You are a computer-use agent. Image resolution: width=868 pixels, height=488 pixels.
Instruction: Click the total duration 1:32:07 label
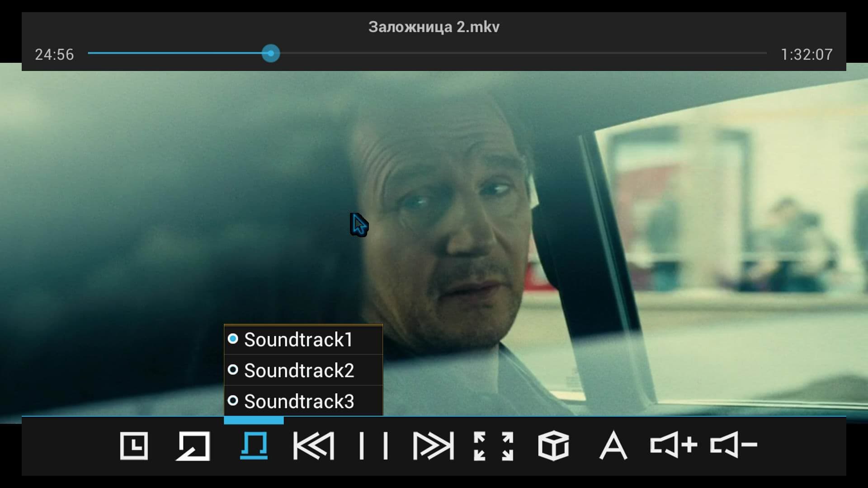coord(807,55)
